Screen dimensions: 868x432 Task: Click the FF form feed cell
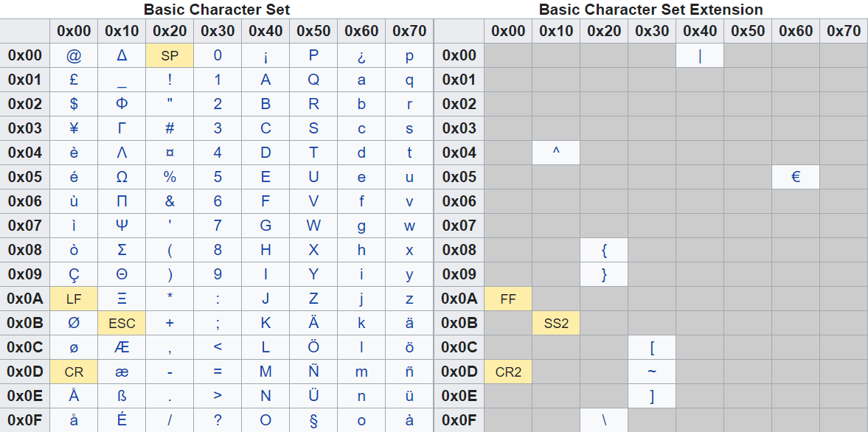pyautogui.click(x=508, y=299)
